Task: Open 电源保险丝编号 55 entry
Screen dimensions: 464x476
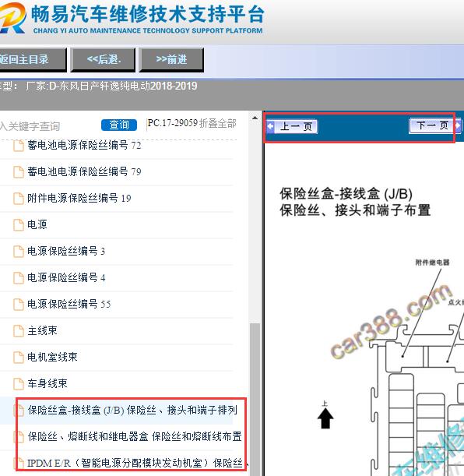Action: pyautogui.click(x=69, y=304)
